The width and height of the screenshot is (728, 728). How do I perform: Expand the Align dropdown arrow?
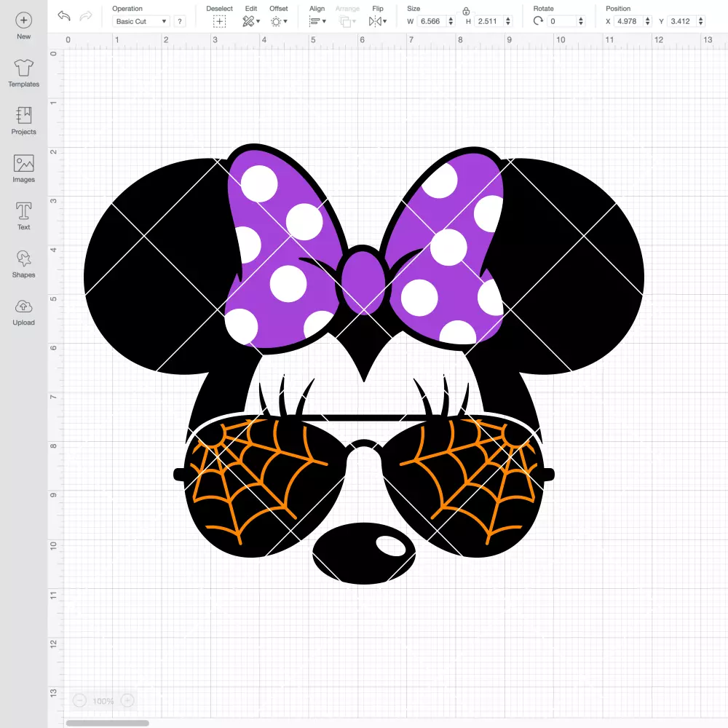(324, 21)
